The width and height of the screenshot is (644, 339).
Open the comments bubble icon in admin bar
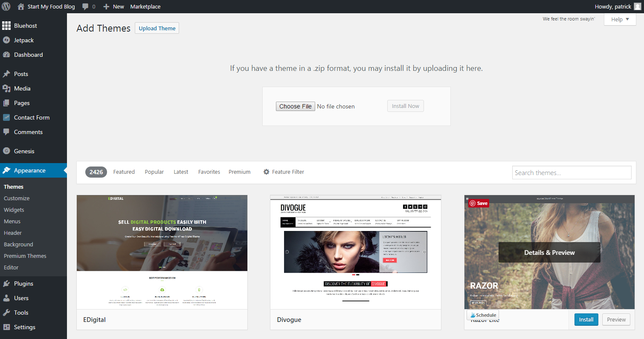click(x=85, y=6)
